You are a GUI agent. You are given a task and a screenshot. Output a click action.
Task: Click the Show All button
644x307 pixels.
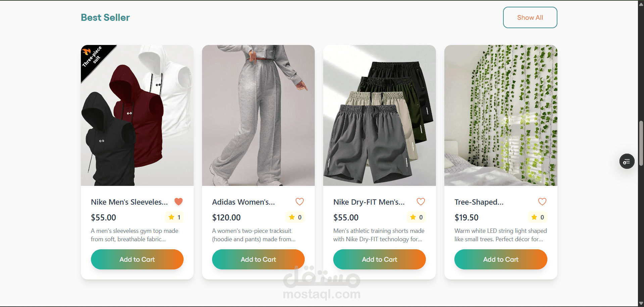tap(530, 17)
